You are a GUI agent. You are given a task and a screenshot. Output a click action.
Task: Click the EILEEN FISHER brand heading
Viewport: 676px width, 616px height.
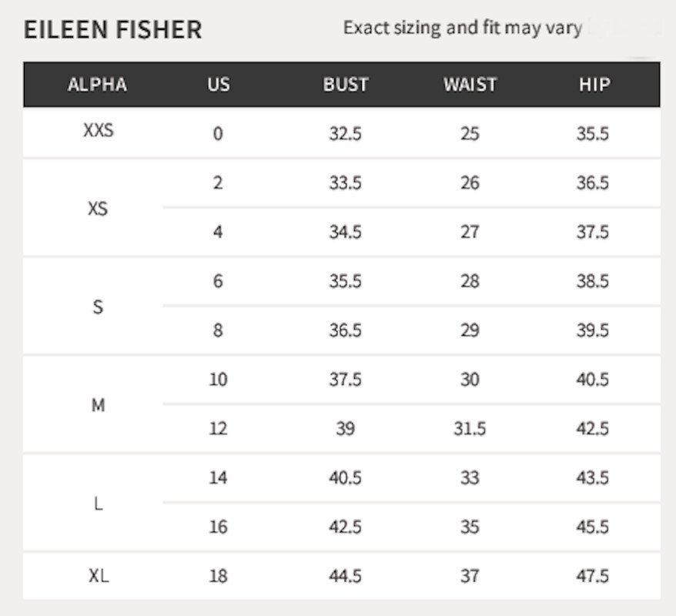pyautogui.click(x=113, y=30)
